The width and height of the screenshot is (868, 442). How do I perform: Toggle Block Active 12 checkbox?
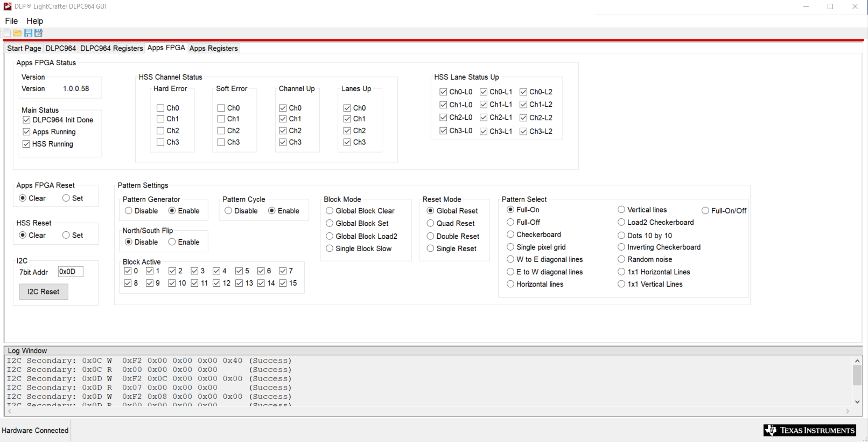coord(216,283)
